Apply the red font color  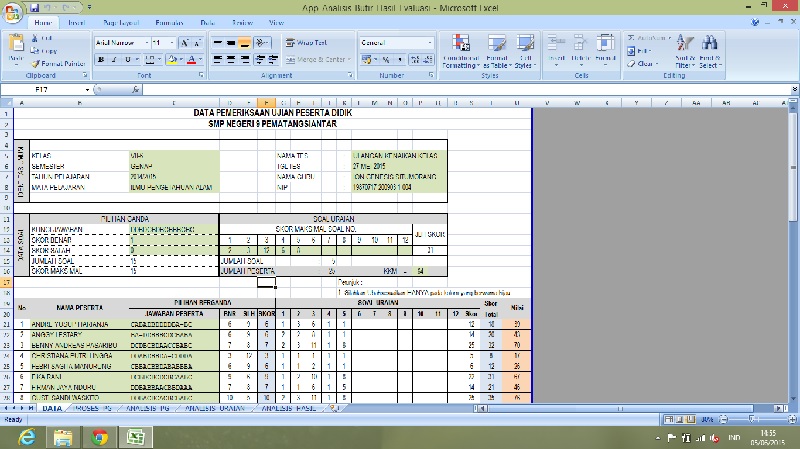191,60
